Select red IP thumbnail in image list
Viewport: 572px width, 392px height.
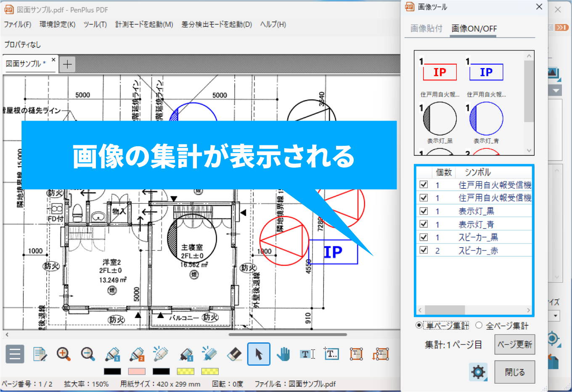click(440, 72)
